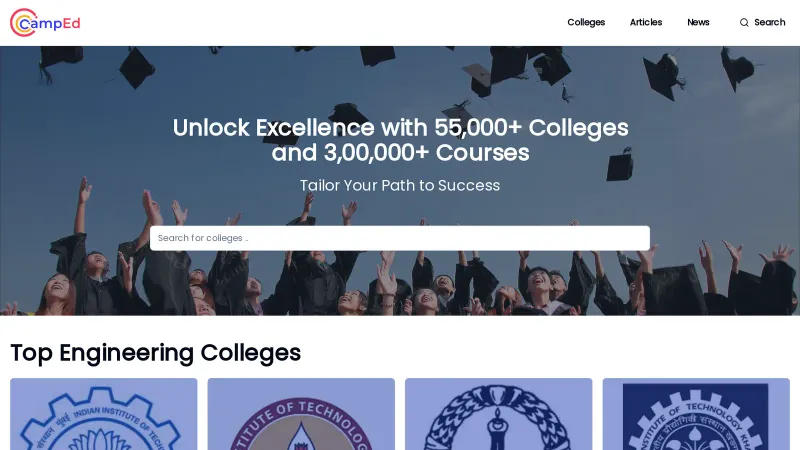Click the 'Top Engineering Colleges' heading
This screenshot has height=450, width=800.
click(x=155, y=352)
